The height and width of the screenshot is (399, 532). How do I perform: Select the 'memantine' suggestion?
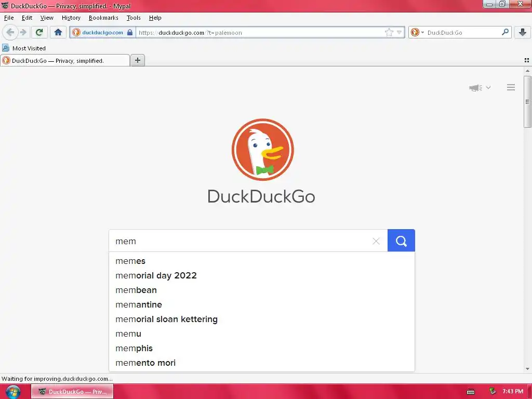[x=262, y=304]
